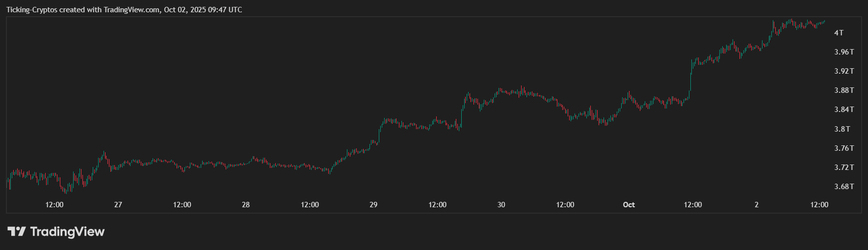Click the Ticking-Cryptos chart caption text
The height and width of the screenshot is (250, 868).
click(x=124, y=10)
